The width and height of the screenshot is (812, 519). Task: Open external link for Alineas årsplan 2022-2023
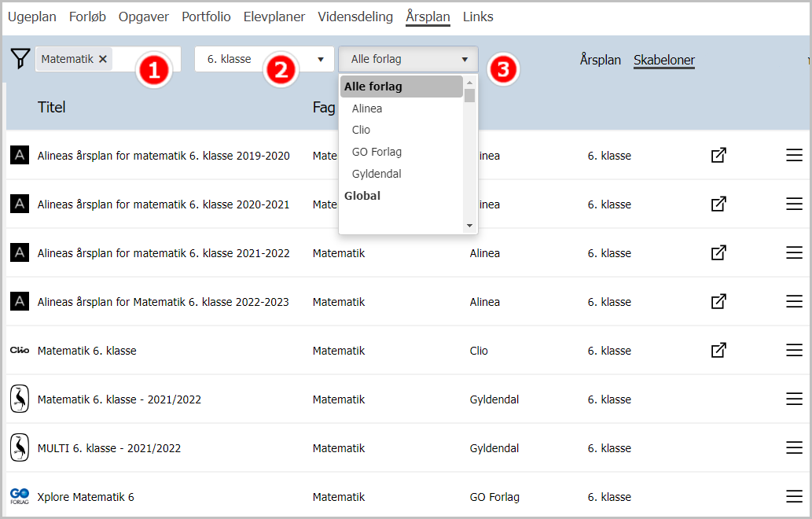click(718, 301)
